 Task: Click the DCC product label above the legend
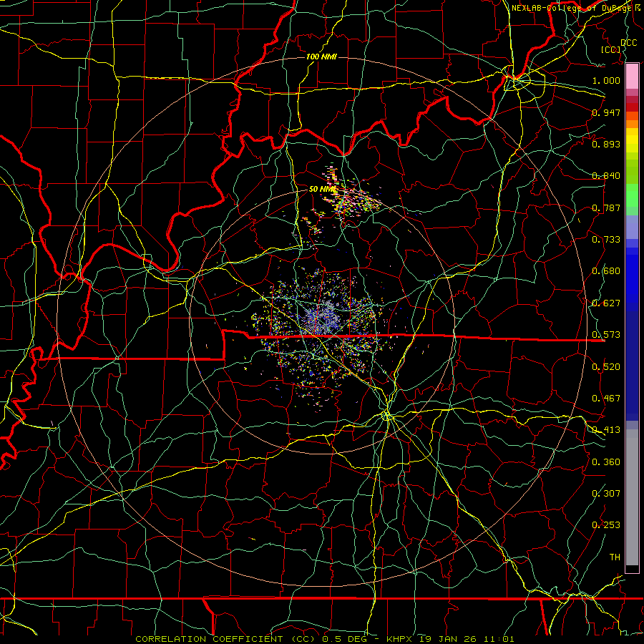(x=629, y=43)
